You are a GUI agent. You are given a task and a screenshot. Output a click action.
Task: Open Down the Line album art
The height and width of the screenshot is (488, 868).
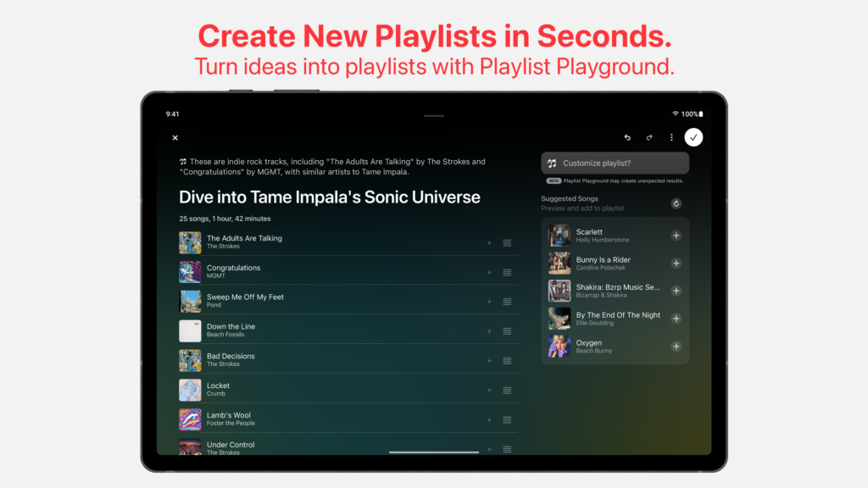click(190, 331)
